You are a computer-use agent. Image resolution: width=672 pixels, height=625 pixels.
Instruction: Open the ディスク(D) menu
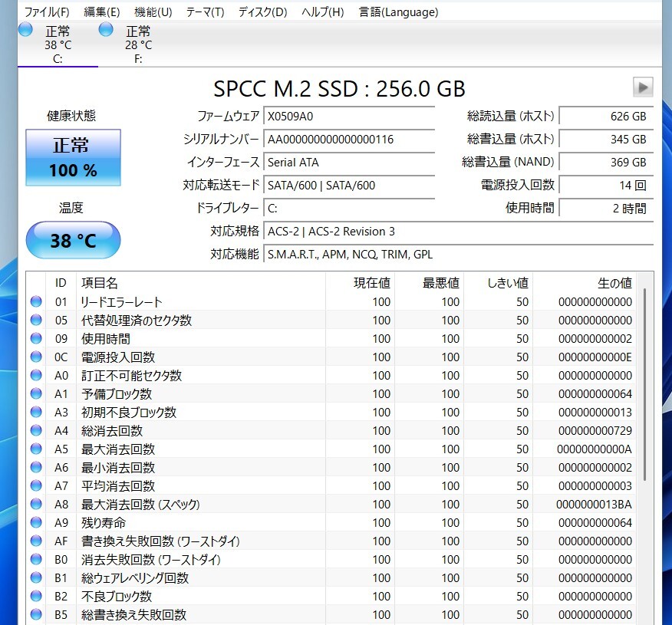262,12
